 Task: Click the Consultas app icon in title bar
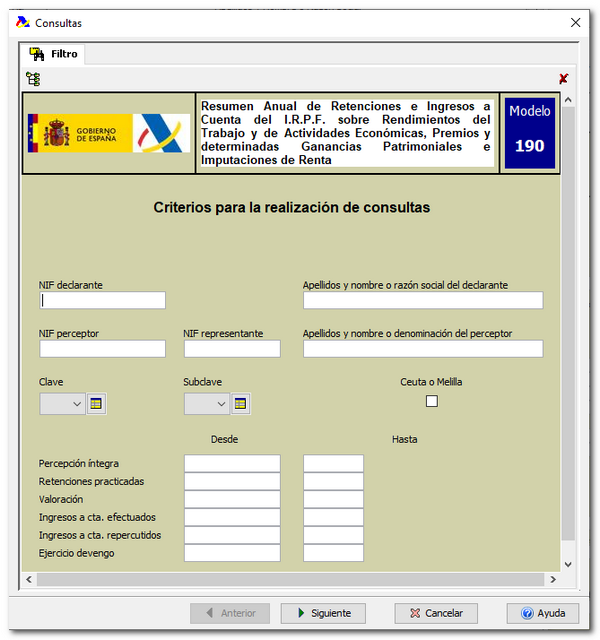pos(22,22)
